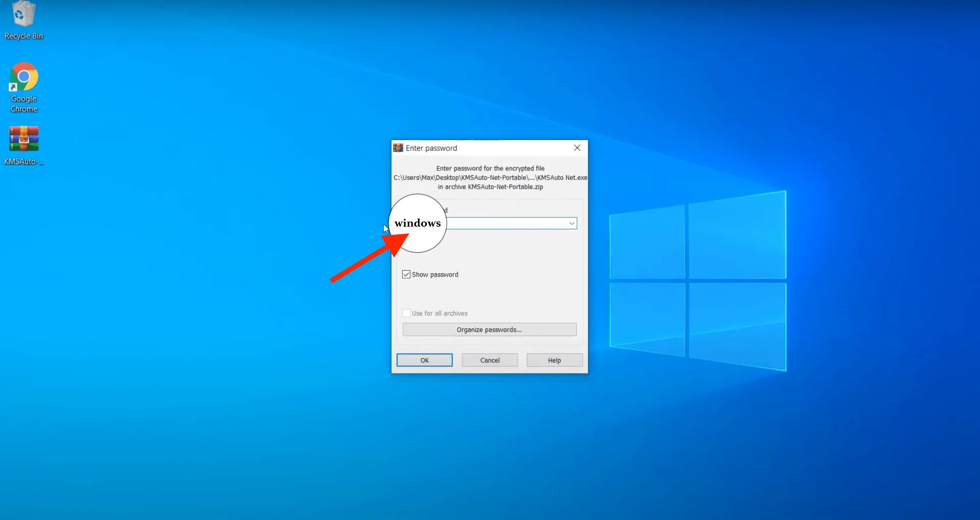
Task: Click the Recycle Bin text label
Action: pos(23,36)
